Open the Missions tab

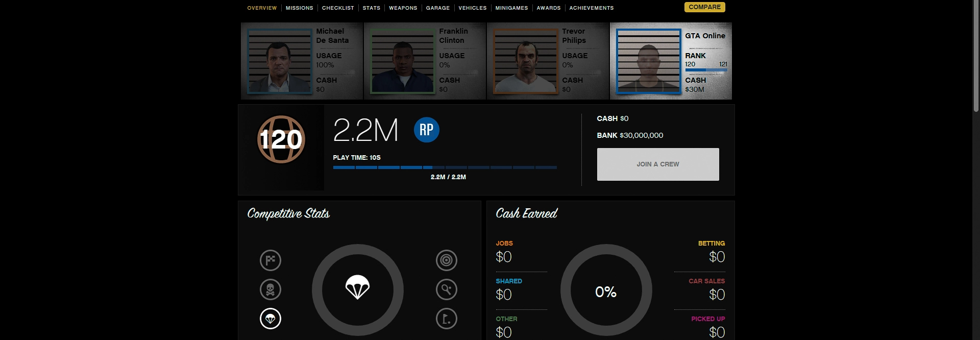tap(300, 8)
